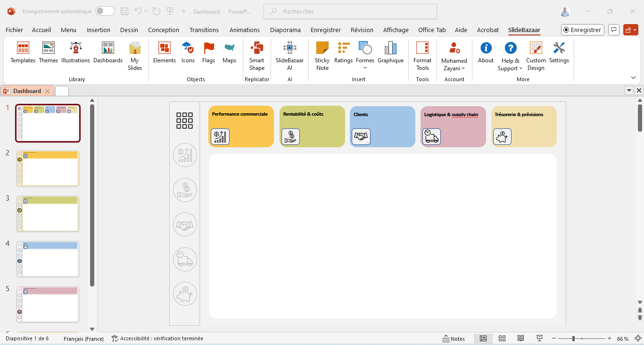Open the Maps objects gallery
Viewport: 644px width, 345px height.
(229, 52)
